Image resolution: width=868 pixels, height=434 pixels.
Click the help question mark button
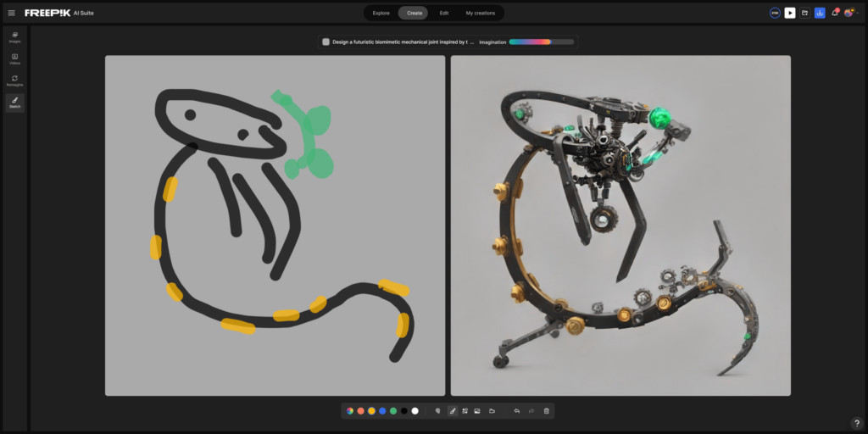click(856, 423)
